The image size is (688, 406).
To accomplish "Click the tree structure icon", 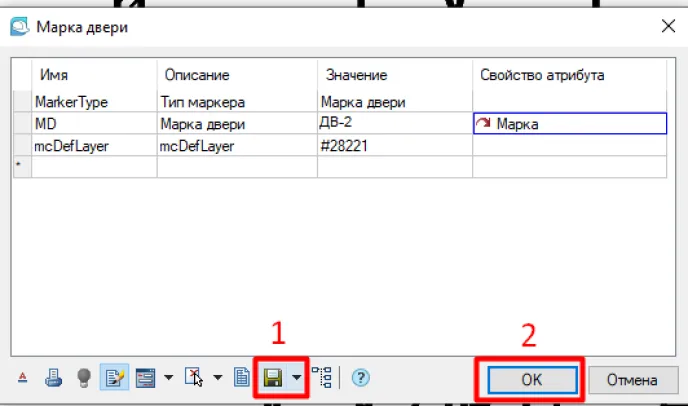I will pyautogui.click(x=323, y=377).
